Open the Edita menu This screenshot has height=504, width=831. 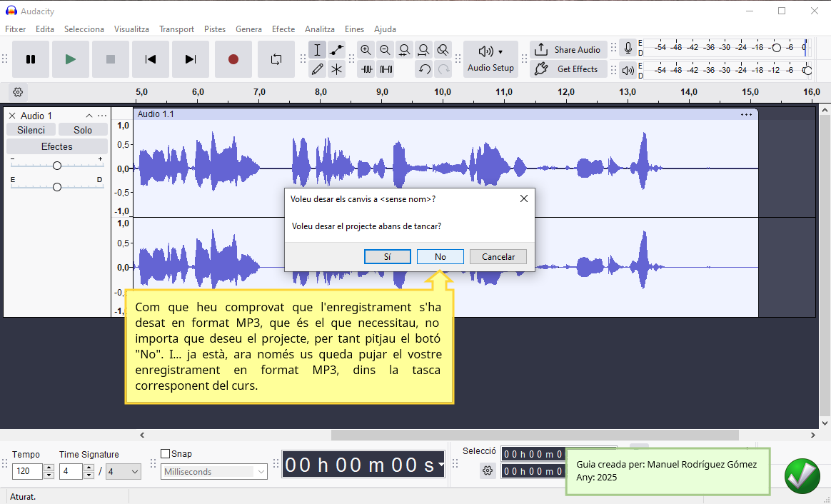(45, 29)
